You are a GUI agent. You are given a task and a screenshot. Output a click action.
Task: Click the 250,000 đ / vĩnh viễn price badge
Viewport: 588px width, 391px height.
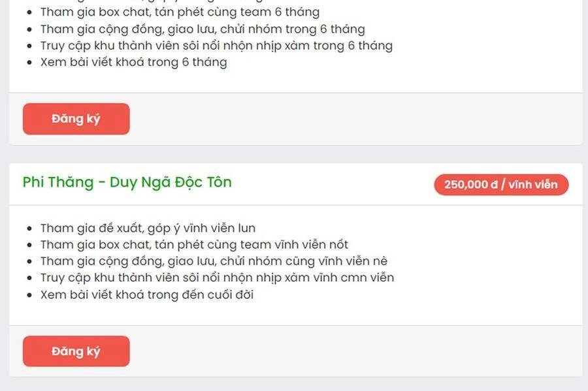pyautogui.click(x=500, y=184)
